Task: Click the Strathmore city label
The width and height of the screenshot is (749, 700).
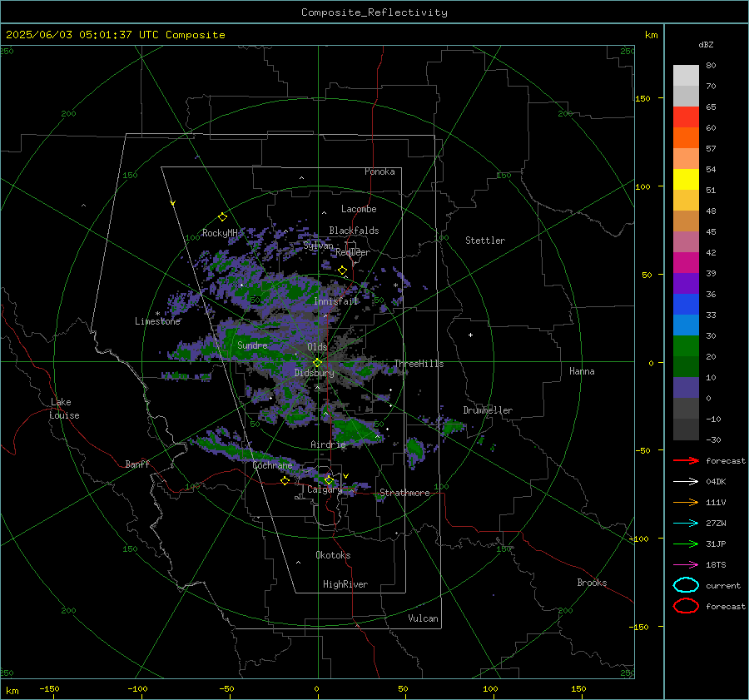Action: coord(404,493)
